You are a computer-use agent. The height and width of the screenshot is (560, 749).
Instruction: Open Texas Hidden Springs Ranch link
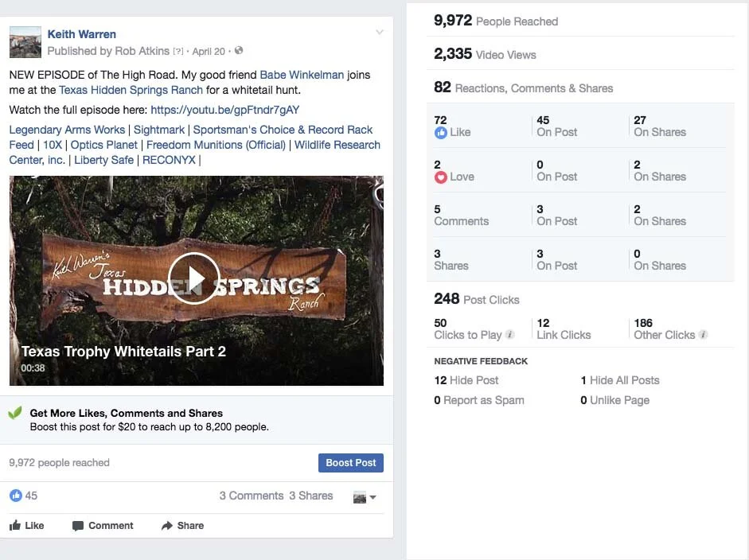131,90
